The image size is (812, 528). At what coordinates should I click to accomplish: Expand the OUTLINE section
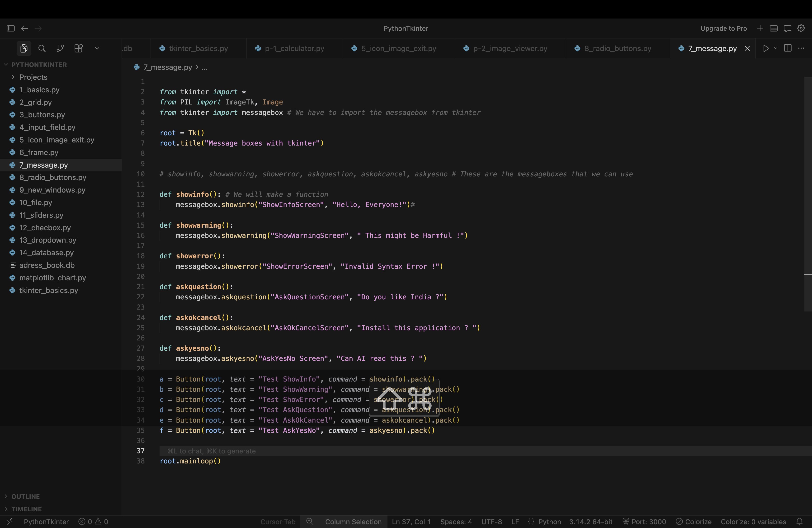tap(25, 496)
